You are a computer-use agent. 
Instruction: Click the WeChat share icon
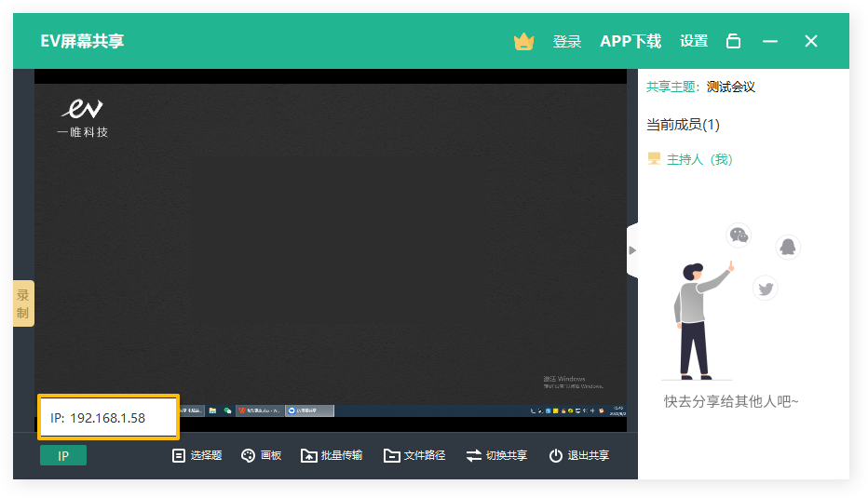739,236
